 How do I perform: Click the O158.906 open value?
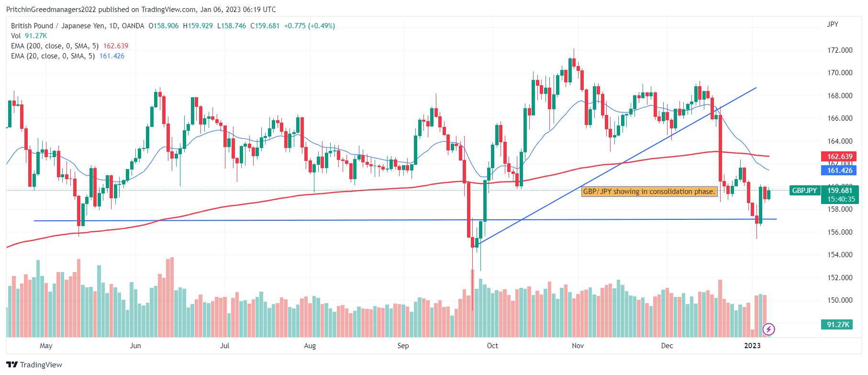[164, 26]
